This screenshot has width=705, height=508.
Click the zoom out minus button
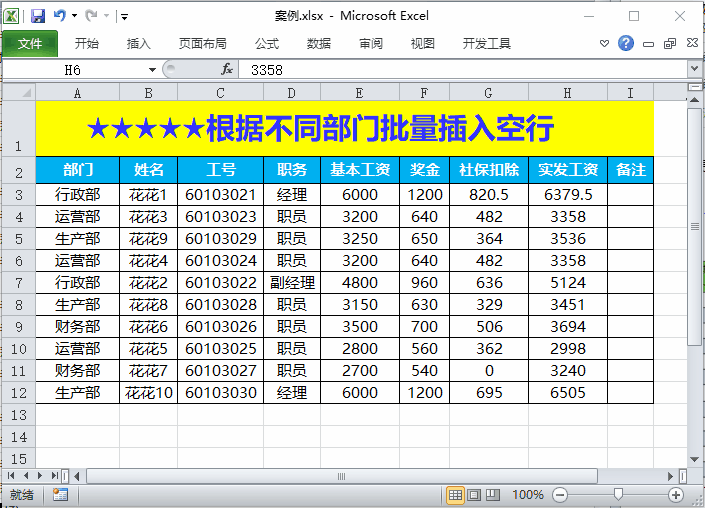(x=560, y=495)
